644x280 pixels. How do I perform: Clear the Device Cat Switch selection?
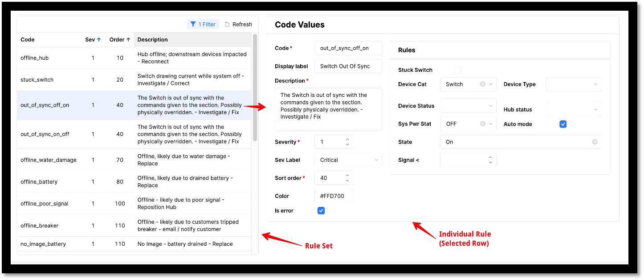tap(483, 84)
